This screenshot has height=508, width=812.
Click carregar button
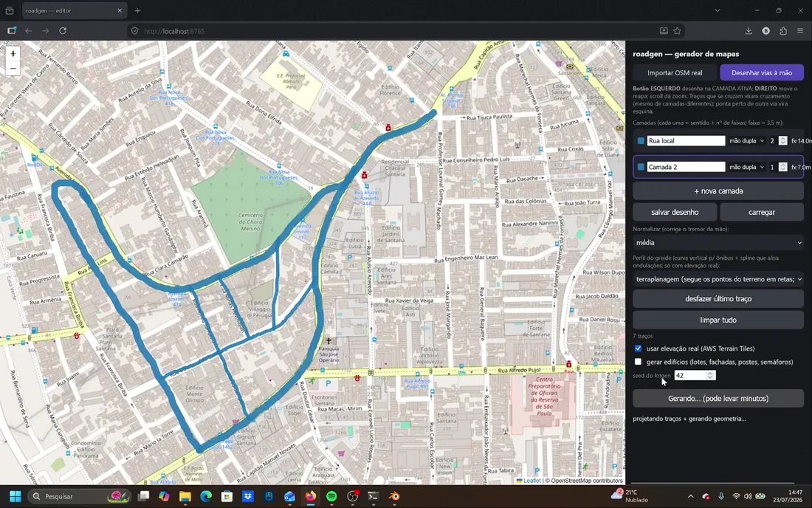point(762,213)
